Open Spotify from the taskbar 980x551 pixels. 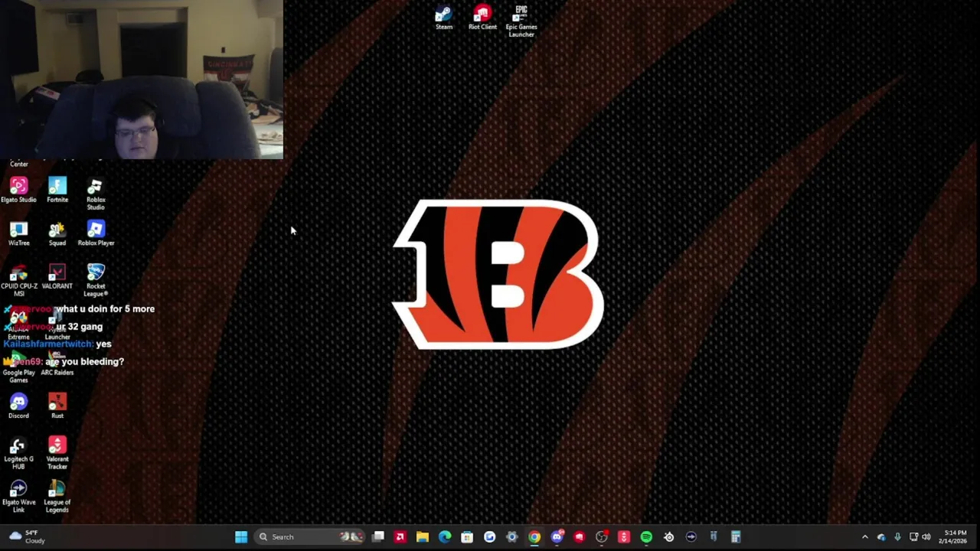click(x=646, y=536)
